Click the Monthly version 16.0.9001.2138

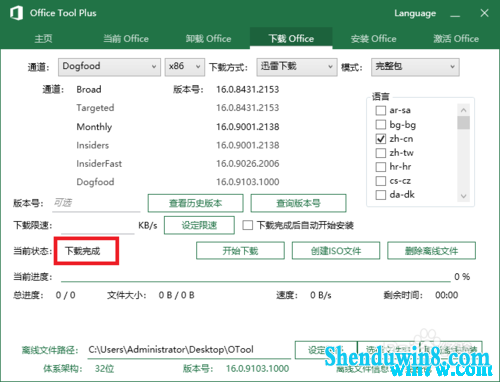[248, 127]
